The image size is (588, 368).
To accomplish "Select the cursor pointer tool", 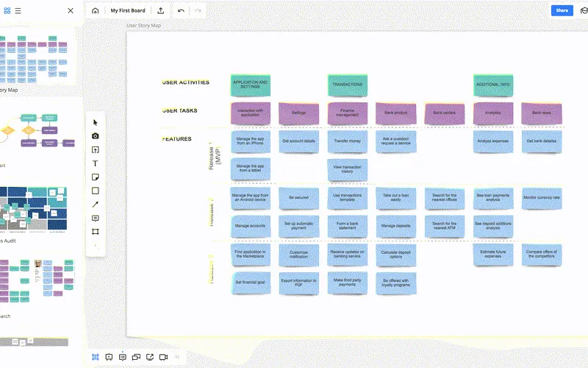I will point(96,122).
